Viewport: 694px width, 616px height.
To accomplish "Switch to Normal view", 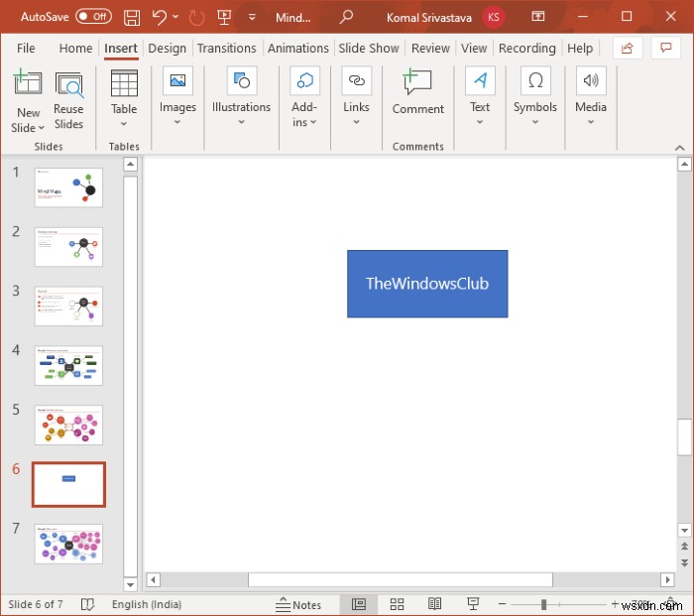I will [359, 603].
